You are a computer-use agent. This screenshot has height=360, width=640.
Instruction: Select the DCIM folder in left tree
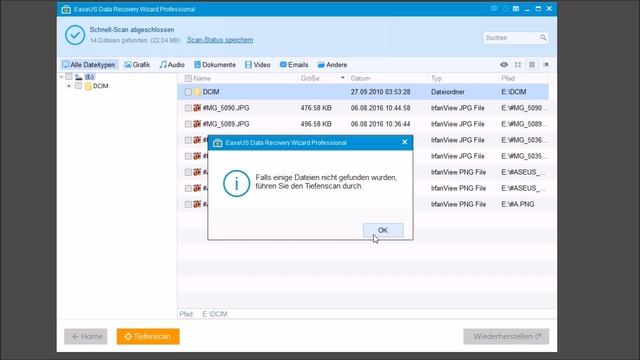click(100, 86)
